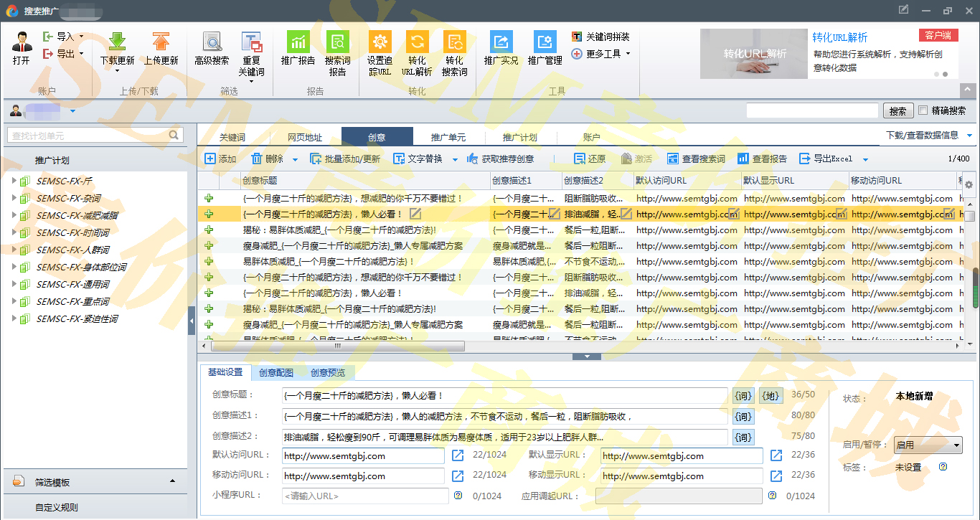This screenshot has height=520, width=980.
Task: Click the 批量添加/更新 button
Action: [x=345, y=159]
